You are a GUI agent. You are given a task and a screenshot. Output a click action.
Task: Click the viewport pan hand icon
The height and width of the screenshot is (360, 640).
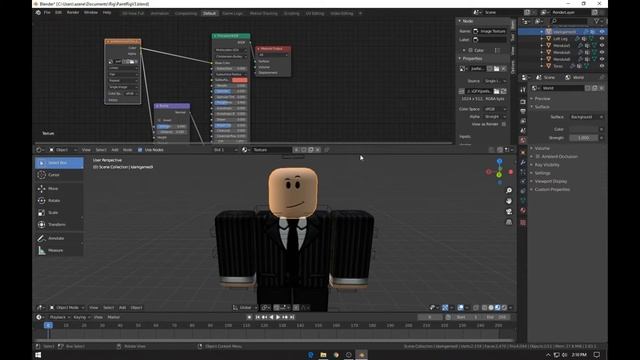point(509,201)
